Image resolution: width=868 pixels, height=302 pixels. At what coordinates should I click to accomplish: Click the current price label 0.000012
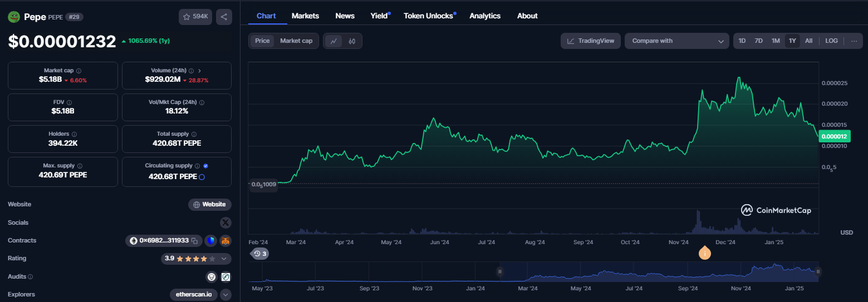click(x=835, y=136)
